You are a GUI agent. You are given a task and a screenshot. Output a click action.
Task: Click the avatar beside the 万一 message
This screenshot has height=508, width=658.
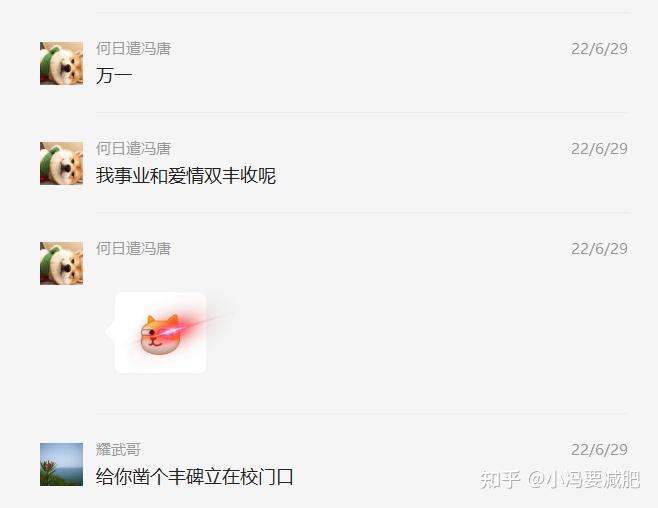[61, 63]
